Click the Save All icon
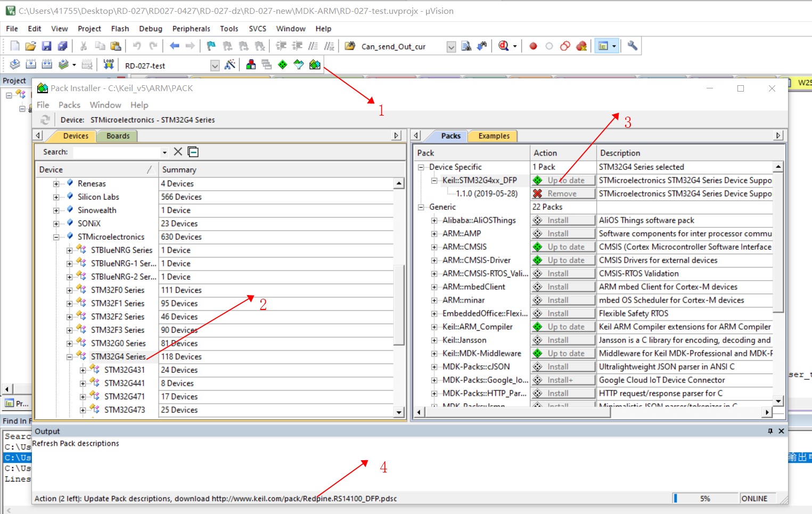Screen dimensions: 812x514 (x=63, y=46)
